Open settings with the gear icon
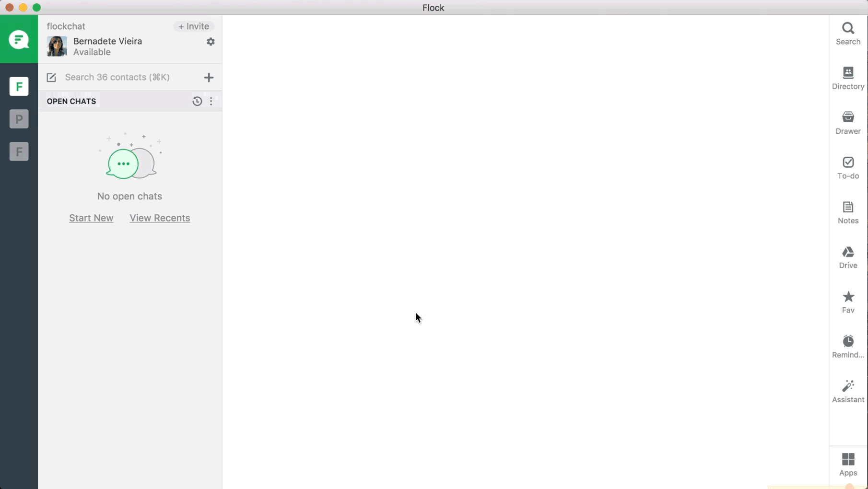This screenshot has width=868, height=489. [x=211, y=42]
